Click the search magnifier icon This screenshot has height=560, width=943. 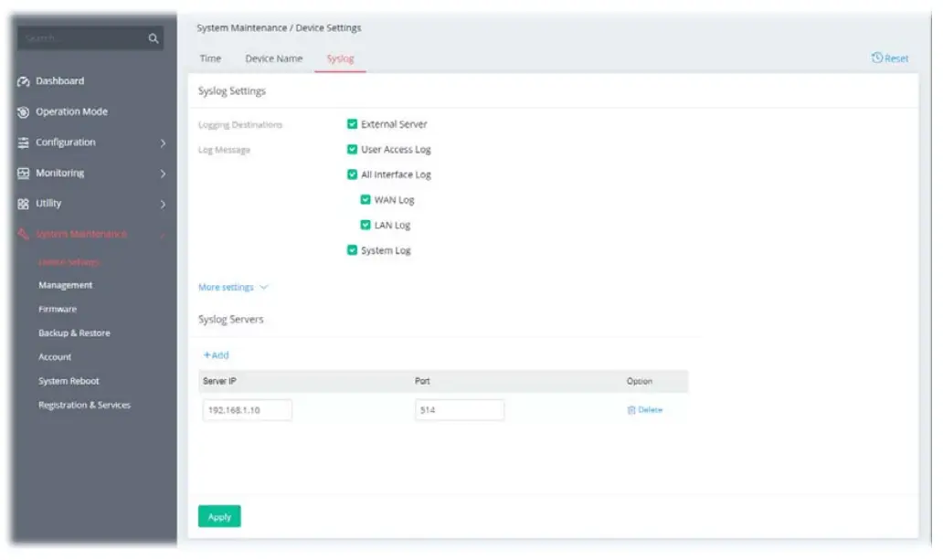pos(153,38)
